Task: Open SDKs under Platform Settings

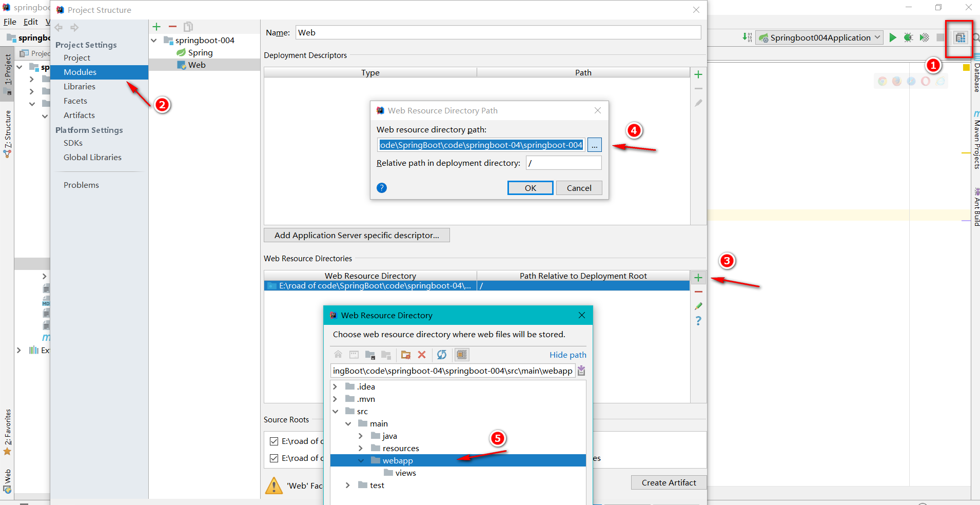Action: [x=73, y=143]
